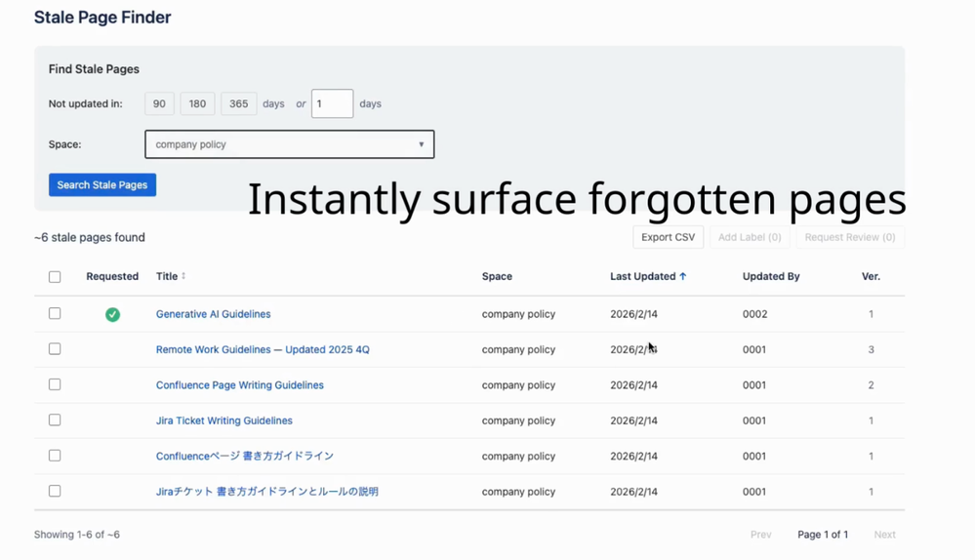The width and height of the screenshot is (975, 560).
Task: Open the Space dropdown showing company policy
Action: tap(289, 144)
